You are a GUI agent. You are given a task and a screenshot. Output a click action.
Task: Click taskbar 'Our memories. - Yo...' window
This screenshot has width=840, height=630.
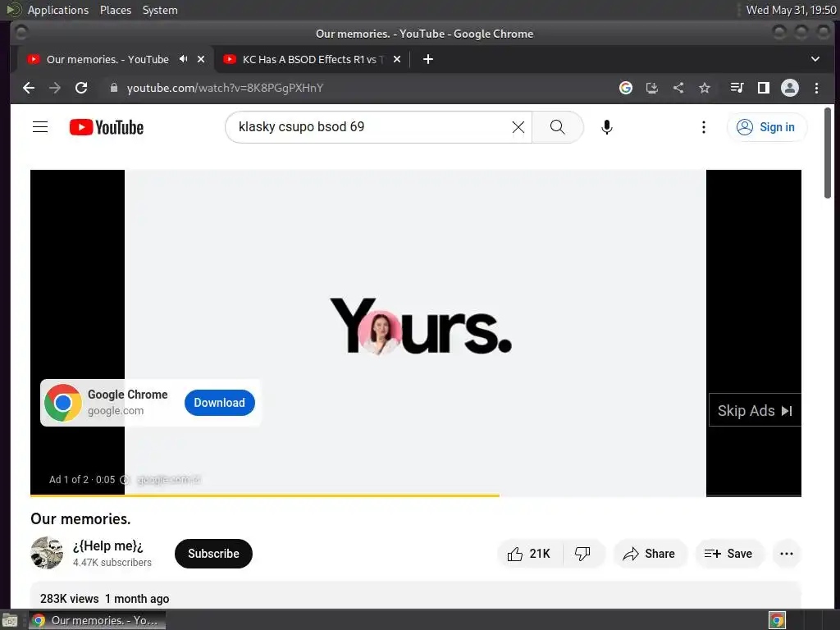pyautogui.click(x=97, y=620)
